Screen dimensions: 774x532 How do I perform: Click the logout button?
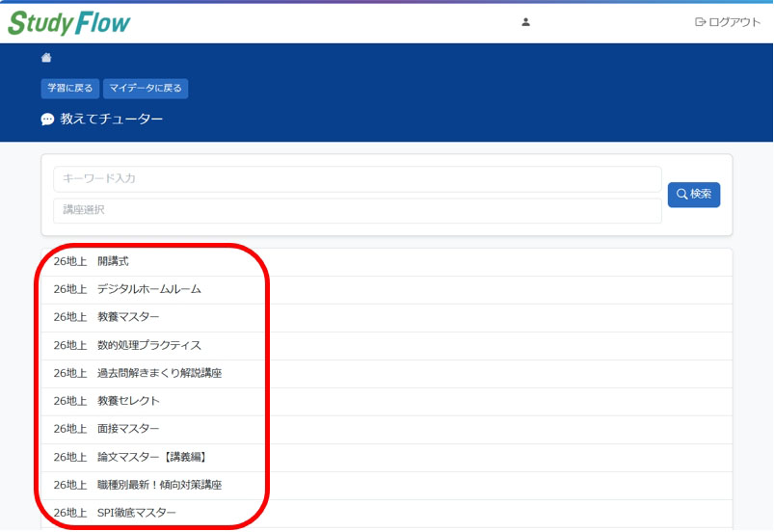point(728,22)
